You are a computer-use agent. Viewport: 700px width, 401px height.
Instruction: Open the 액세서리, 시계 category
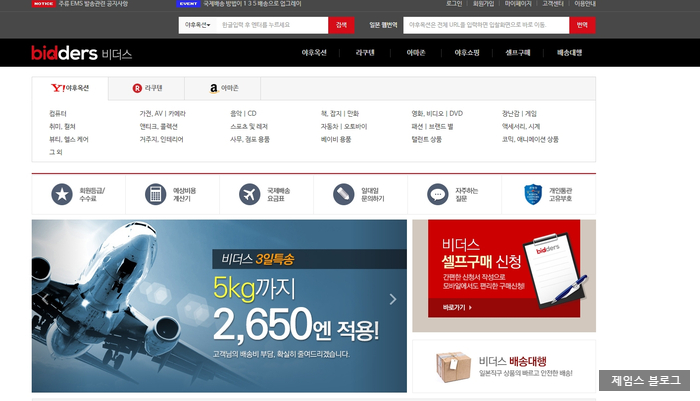(x=521, y=127)
